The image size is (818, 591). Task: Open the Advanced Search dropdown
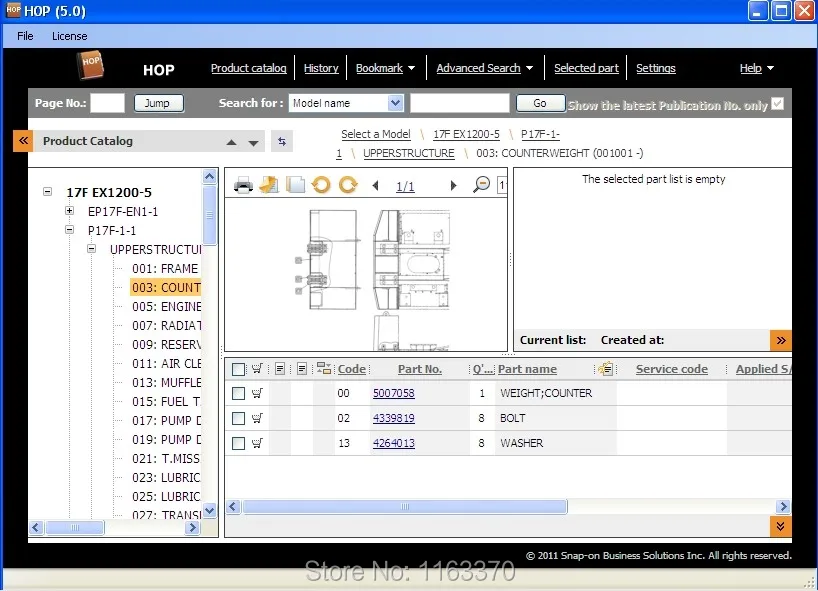pos(530,68)
